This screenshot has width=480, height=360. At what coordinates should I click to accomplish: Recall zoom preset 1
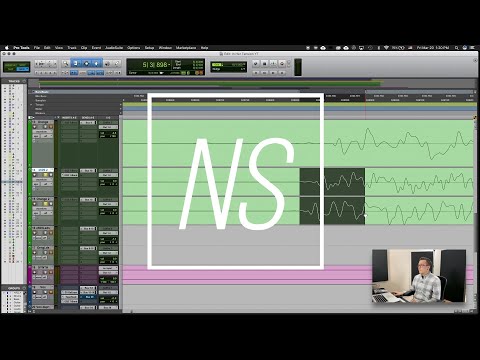(37, 72)
